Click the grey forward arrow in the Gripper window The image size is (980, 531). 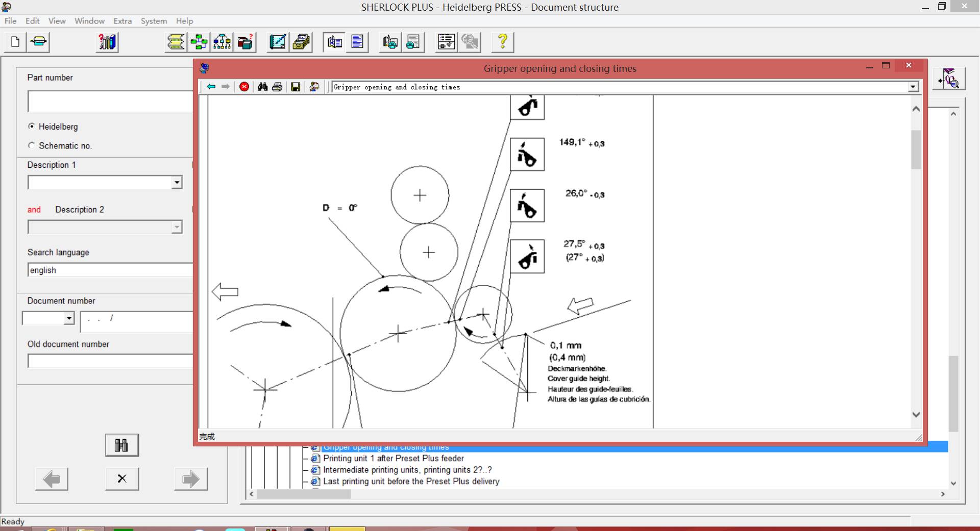pyautogui.click(x=226, y=87)
